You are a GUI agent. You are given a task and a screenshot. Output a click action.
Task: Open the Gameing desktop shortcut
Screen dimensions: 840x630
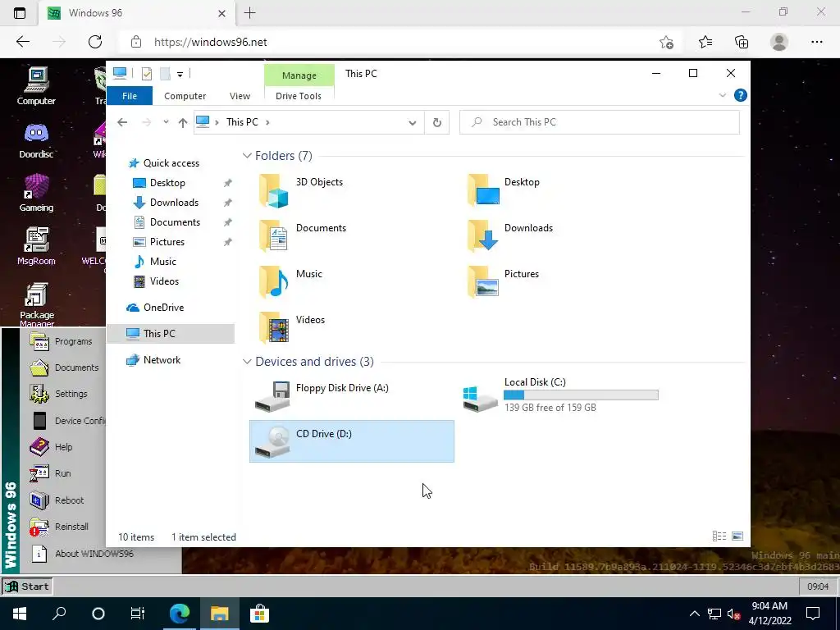click(x=36, y=193)
